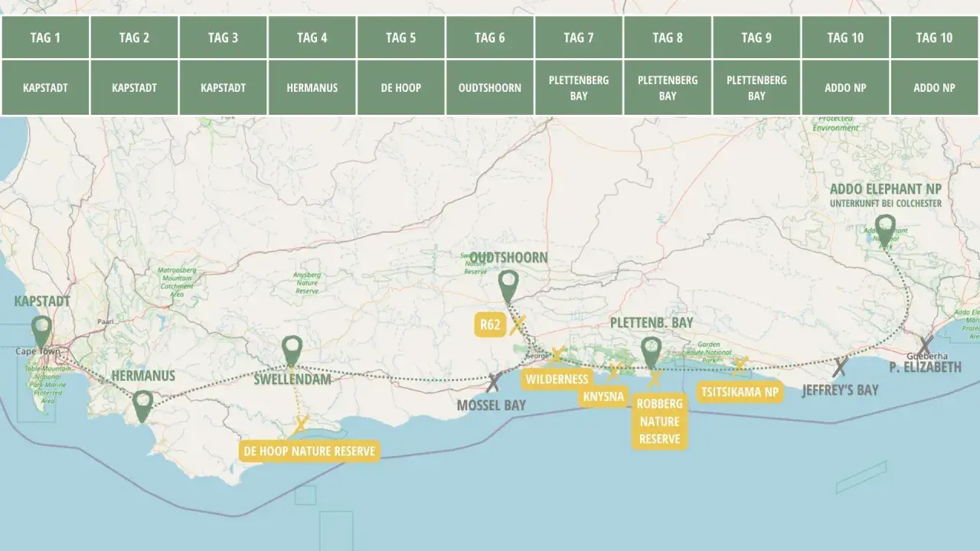
Task: Click the Hermanus map pin marker
Action: coord(142,406)
